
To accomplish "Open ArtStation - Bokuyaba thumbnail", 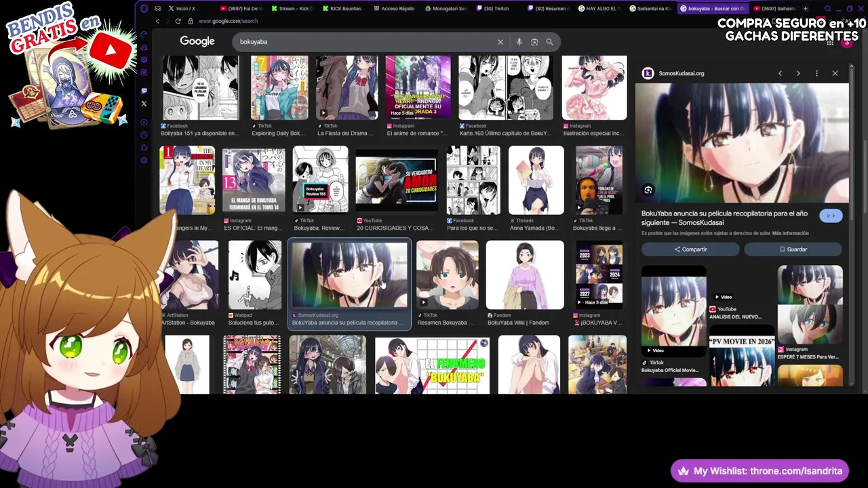I will 190,275.
